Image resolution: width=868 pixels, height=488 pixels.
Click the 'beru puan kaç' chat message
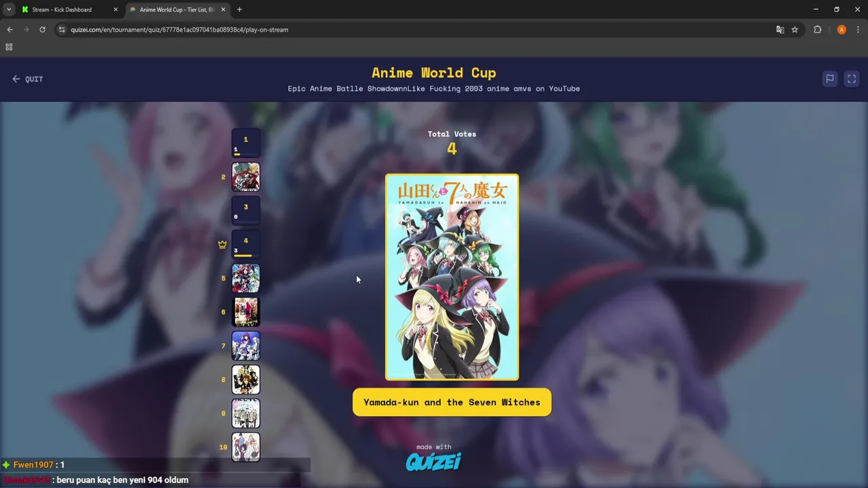point(123,480)
